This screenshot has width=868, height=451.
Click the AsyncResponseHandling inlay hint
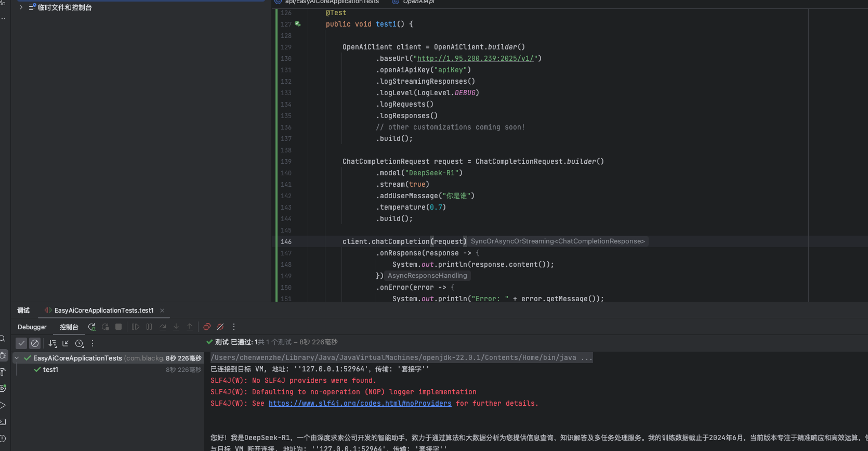[x=427, y=276]
